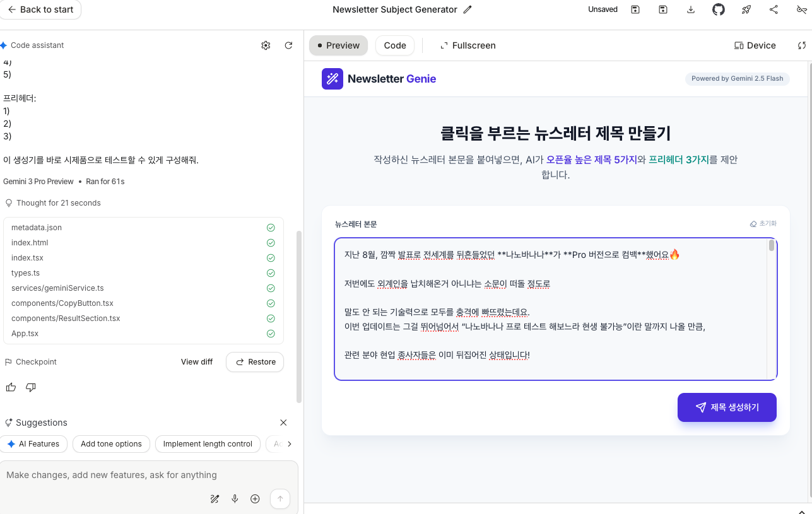Click the pencil icon to rename app
This screenshot has width=812, height=514.
(x=468, y=9)
